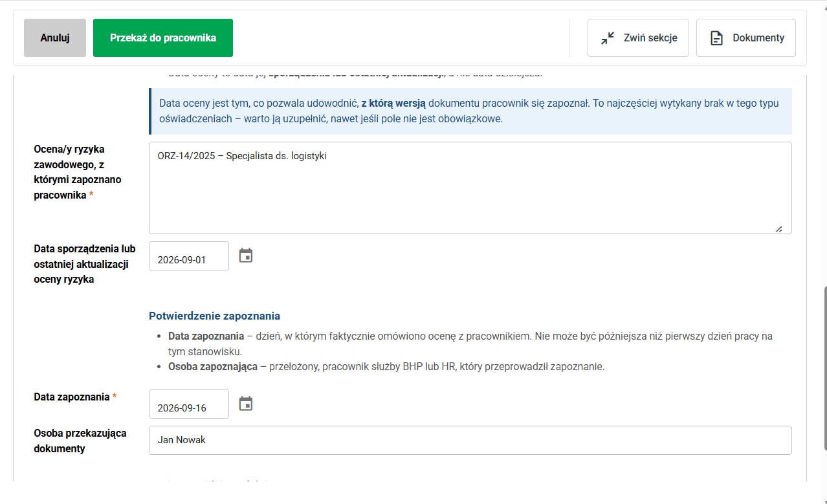Edit the date field showing 2026-09-16
Viewport: 827px width, 504px height.
click(189, 404)
